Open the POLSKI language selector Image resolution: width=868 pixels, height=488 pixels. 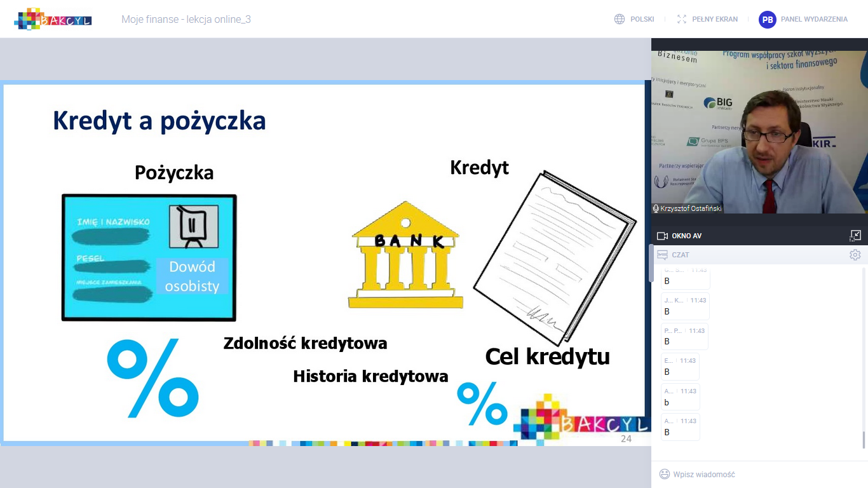click(x=642, y=19)
